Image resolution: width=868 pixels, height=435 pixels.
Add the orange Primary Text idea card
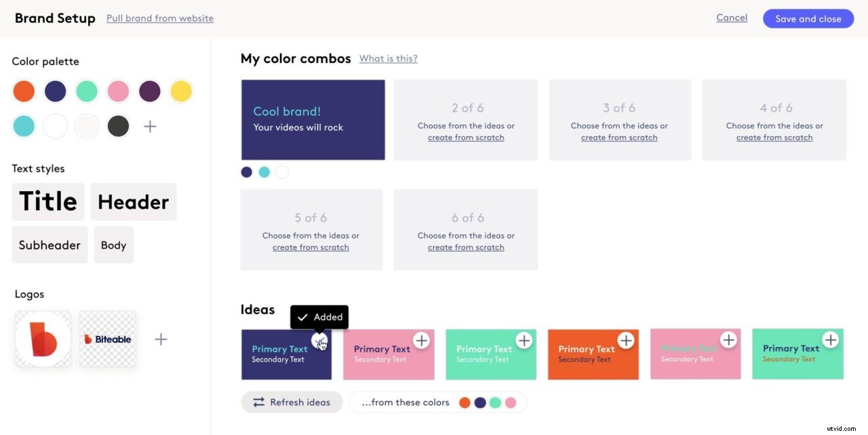(627, 340)
